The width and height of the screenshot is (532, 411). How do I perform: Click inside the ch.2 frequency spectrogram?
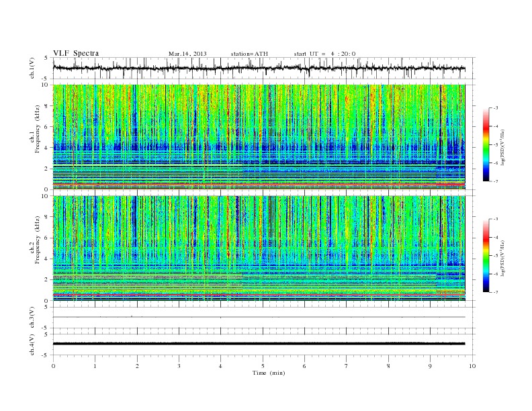coord(259,248)
